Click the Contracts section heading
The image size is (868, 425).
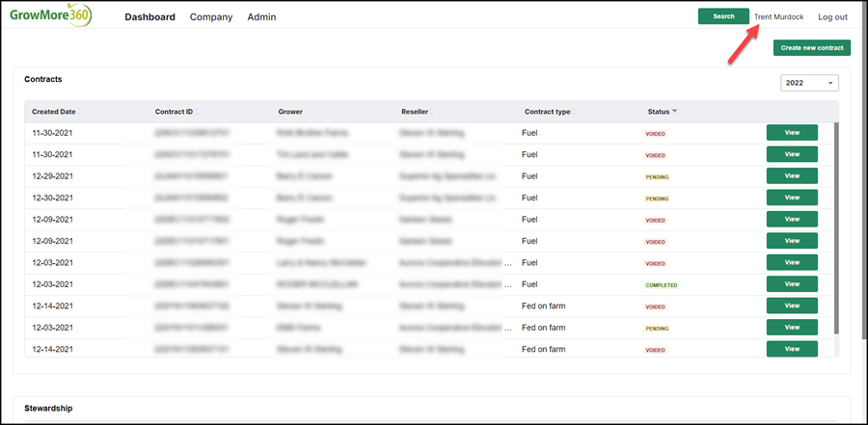(x=43, y=79)
